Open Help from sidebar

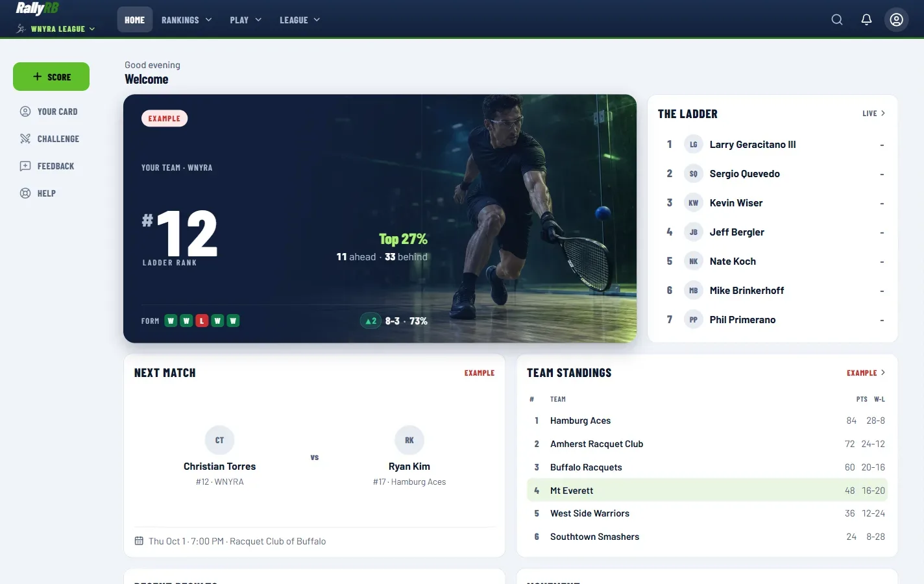click(51, 193)
